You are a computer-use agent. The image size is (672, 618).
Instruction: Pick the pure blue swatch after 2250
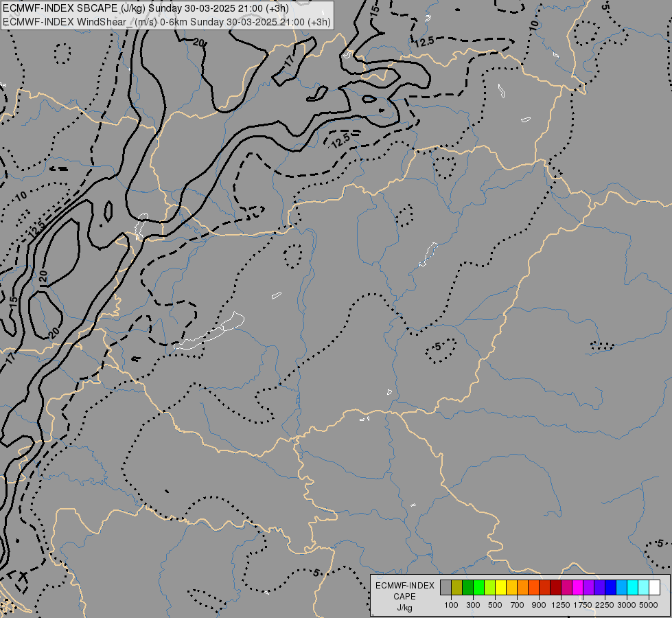tap(610, 587)
